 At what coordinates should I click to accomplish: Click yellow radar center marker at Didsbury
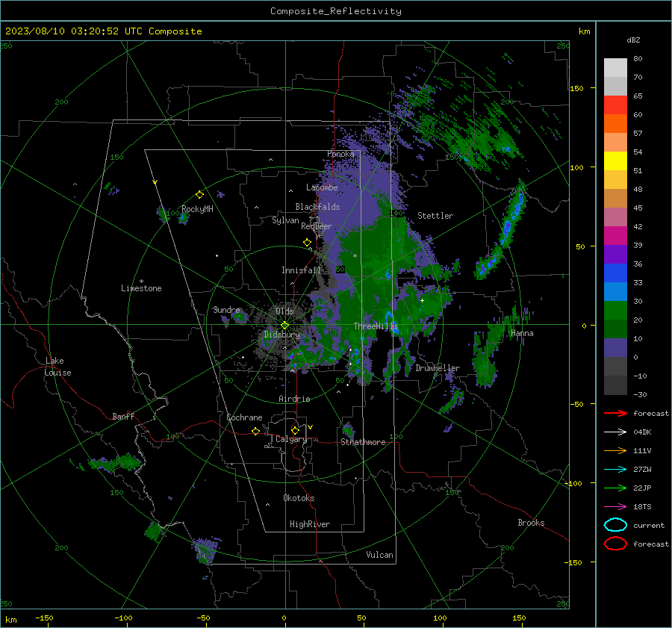pyautogui.click(x=284, y=326)
